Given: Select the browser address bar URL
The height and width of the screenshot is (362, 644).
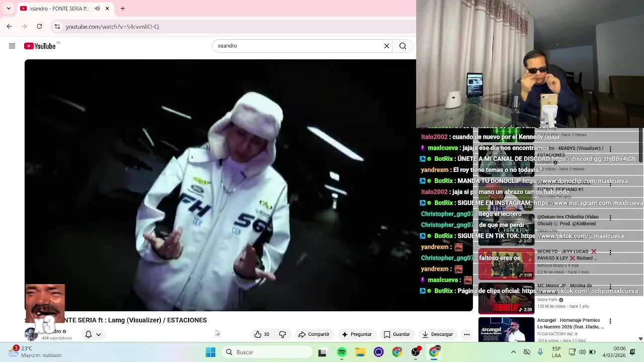Looking at the screenshot, I should [x=112, y=27].
